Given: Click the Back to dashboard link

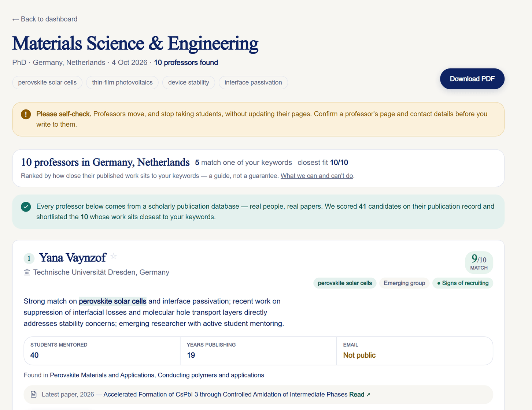Looking at the screenshot, I should (x=45, y=19).
